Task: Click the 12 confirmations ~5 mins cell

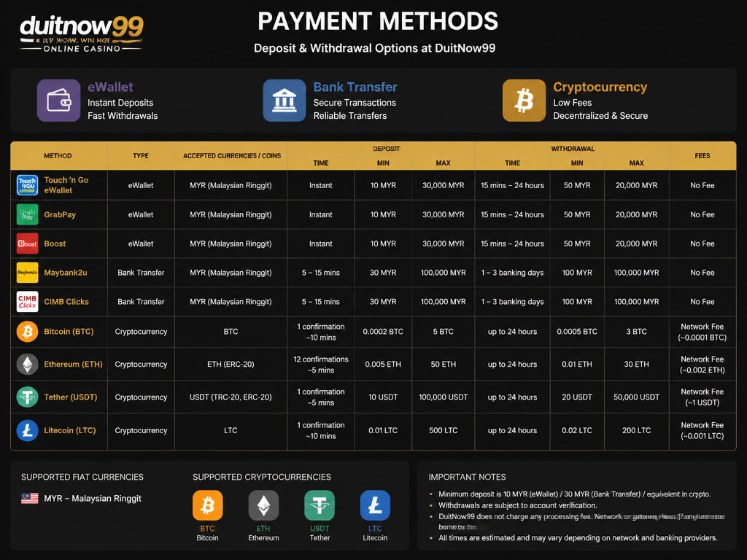Action: (x=321, y=365)
